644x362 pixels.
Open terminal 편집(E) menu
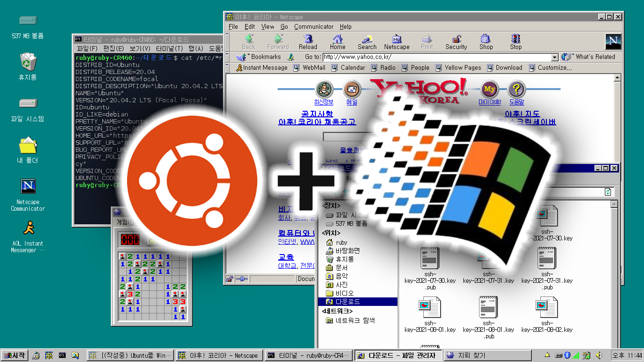(114, 49)
